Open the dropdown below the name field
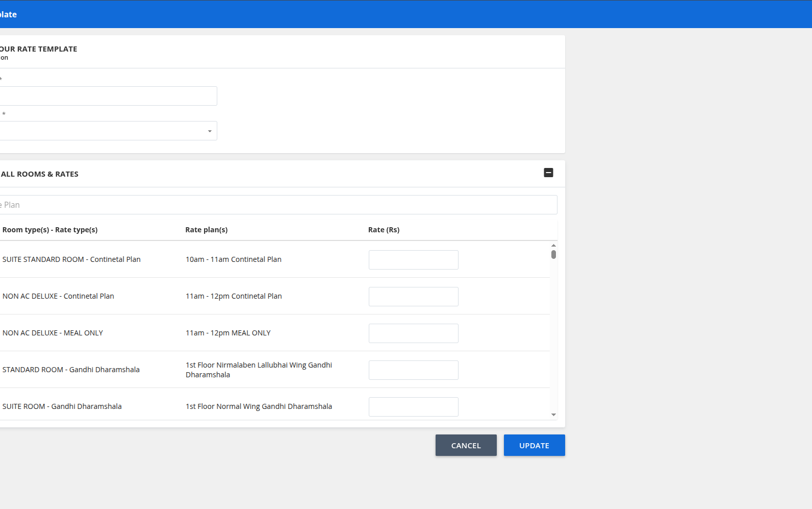The image size is (812, 509). 108,131
